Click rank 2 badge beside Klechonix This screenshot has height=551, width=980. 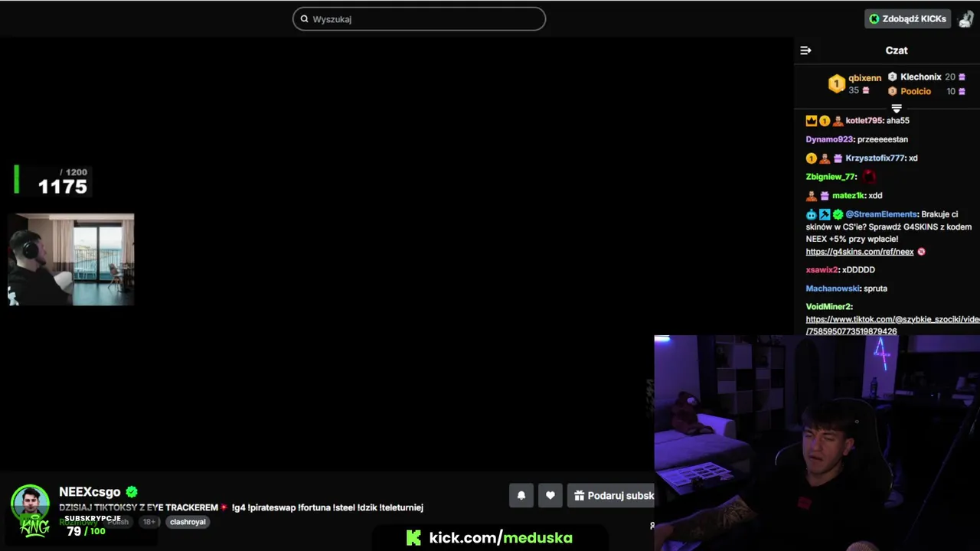tap(892, 77)
